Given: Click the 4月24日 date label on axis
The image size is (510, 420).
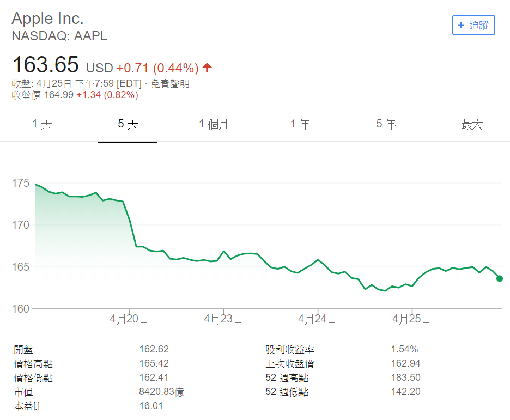Looking at the screenshot, I should (x=318, y=319).
